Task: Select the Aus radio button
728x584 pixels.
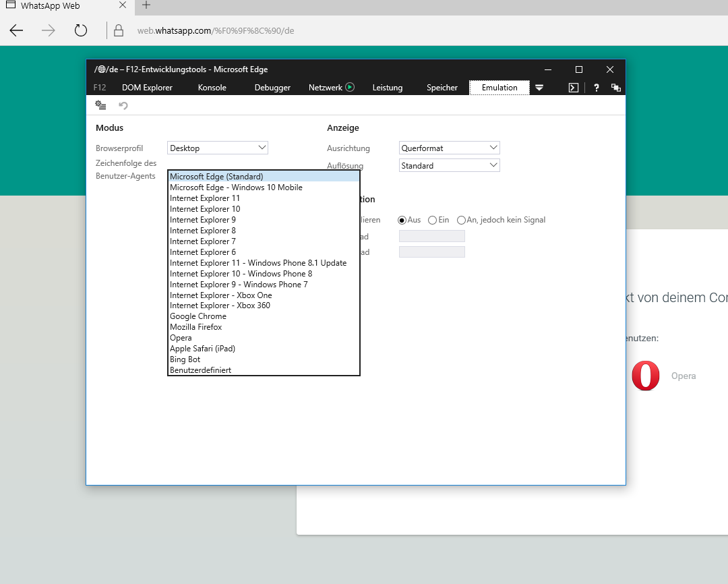Action: click(402, 221)
